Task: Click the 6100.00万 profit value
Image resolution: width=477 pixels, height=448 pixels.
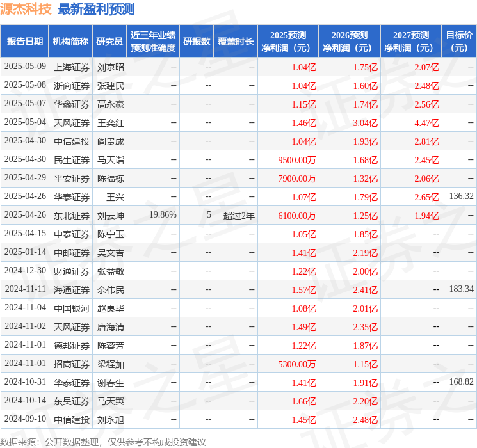Action: [297, 216]
